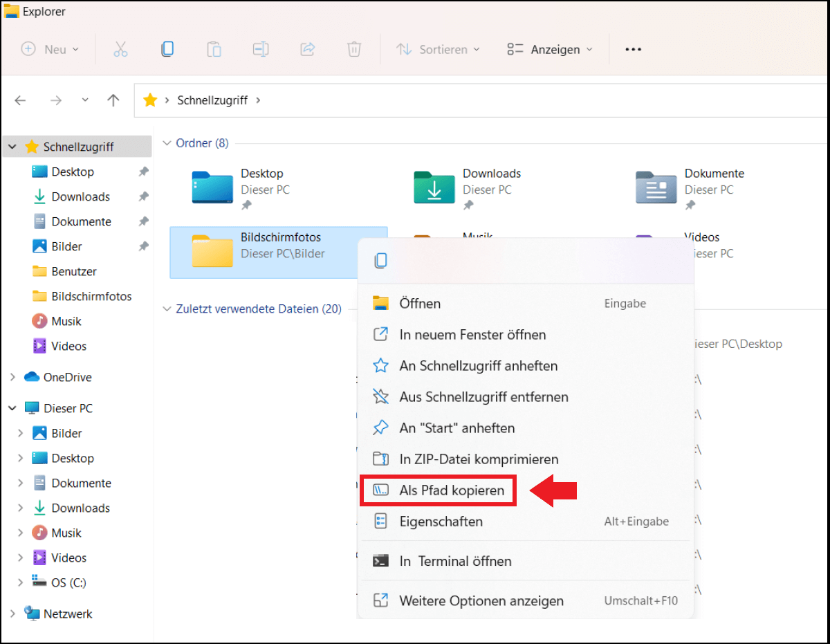Open the Anzeigen dropdown
This screenshot has height=644, width=830.
pyautogui.click(x=550, y=49)
